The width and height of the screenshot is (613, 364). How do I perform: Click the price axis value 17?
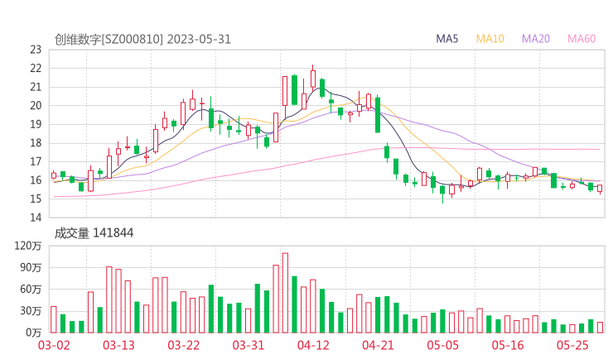[36, 161]
